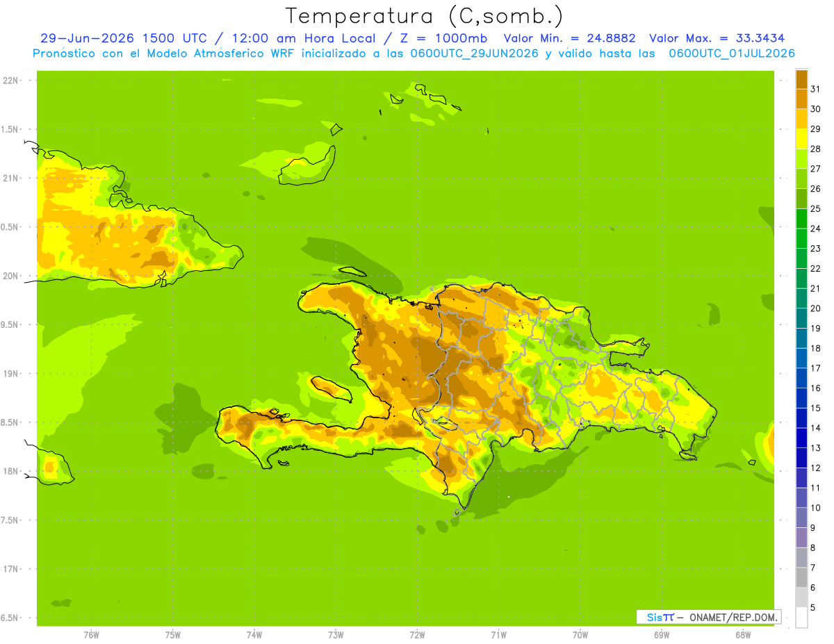This screenshot has height=644, width=834.
Task: Click the legend value "25"
Action: (815, 208)
